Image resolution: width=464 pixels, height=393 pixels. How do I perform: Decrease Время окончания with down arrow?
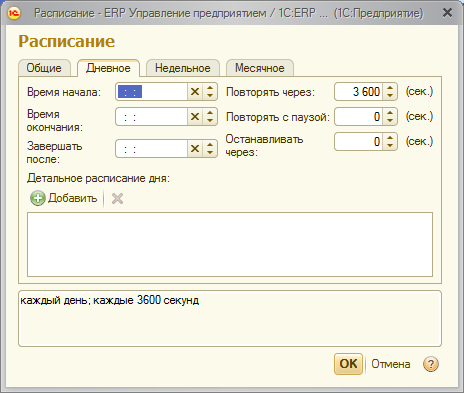click(x=210, y=120)
